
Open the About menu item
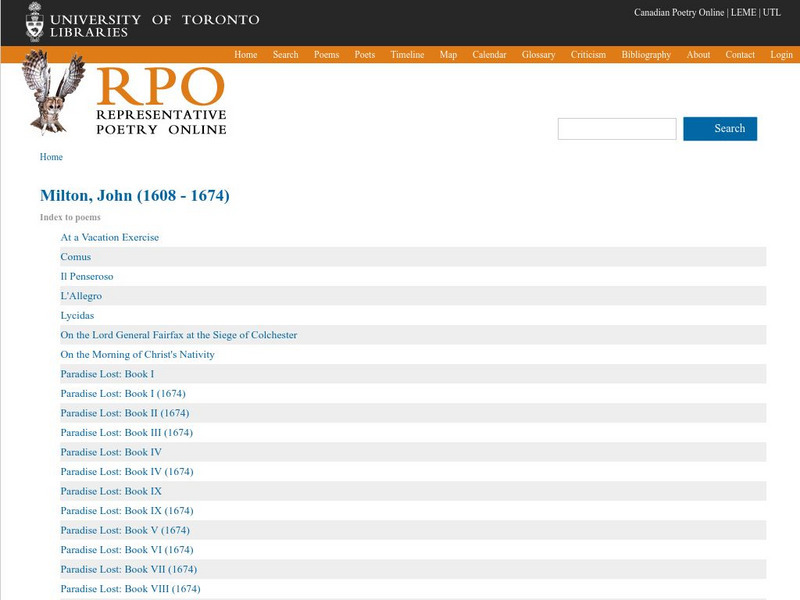(698, 55)
